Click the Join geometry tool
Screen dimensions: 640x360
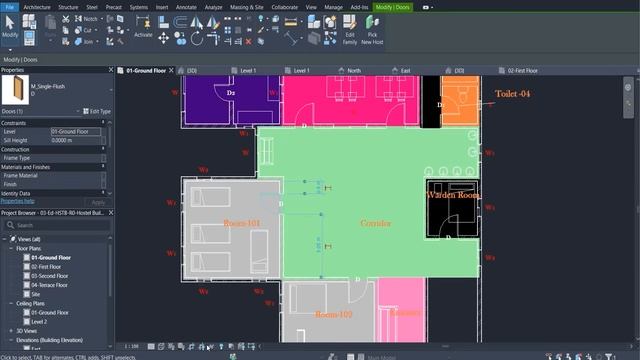tap(84, 42)
